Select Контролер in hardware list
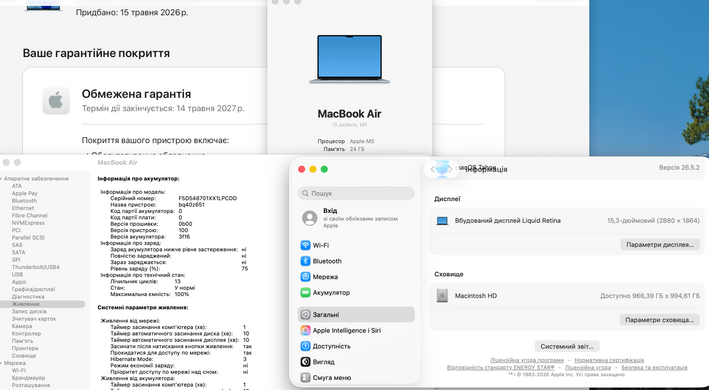 26,334
